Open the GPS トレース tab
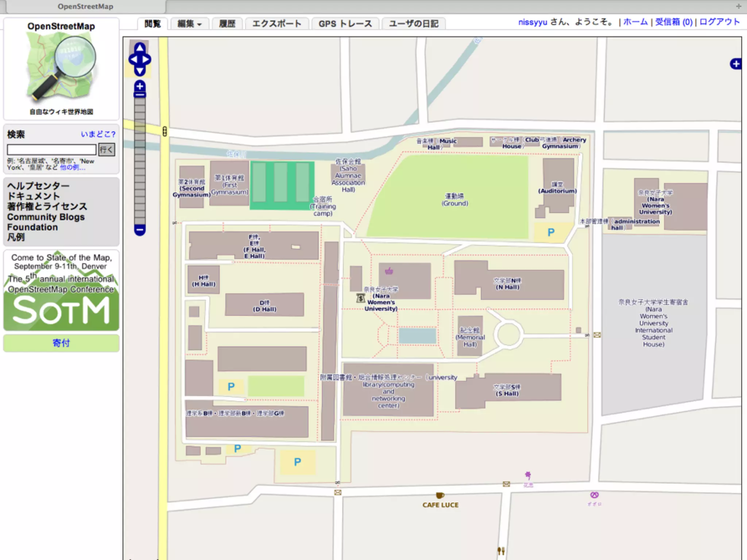 (345, 24)
